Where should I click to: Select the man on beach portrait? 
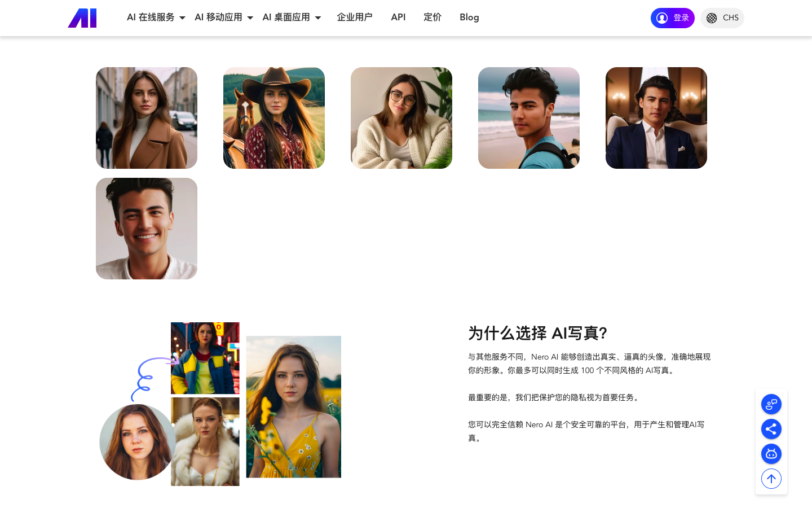529,118
